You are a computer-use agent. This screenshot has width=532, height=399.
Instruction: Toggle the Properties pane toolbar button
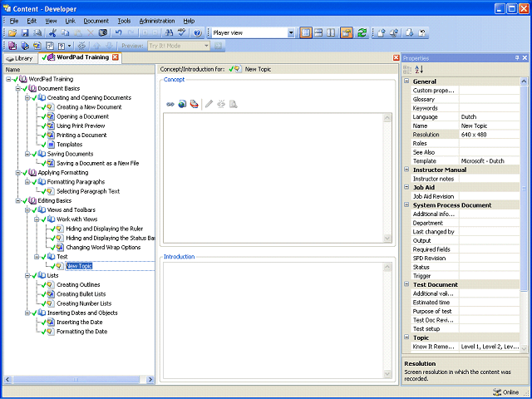pyautogui.click(x=347, y=33)
